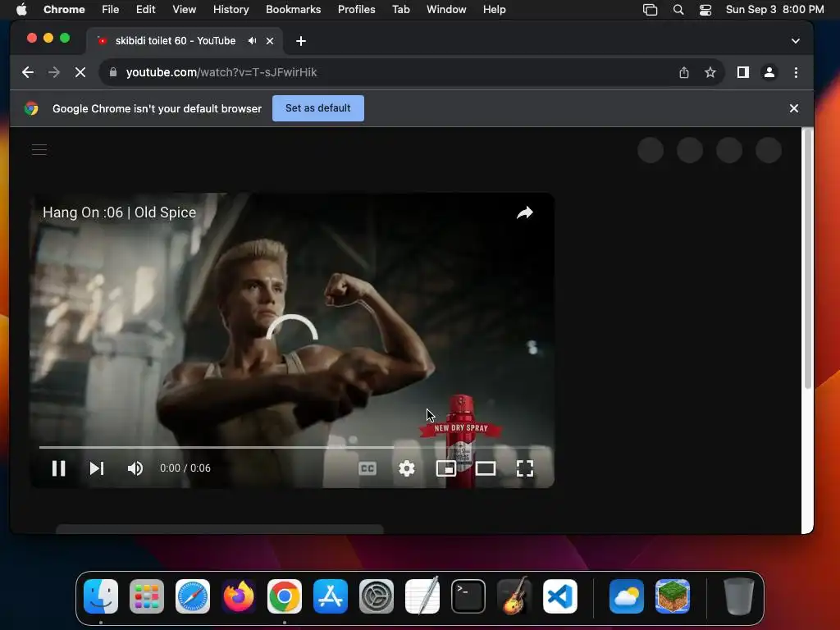Open Launchpad from the Dock
This screenshot has height=630, width=840.
click(x=147, y=596)
